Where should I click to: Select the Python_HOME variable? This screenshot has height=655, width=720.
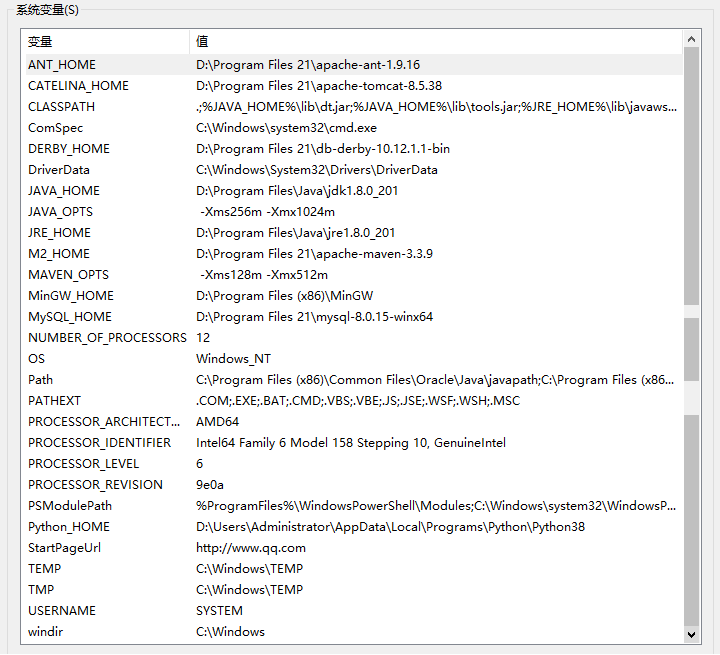tap(354, 527)
